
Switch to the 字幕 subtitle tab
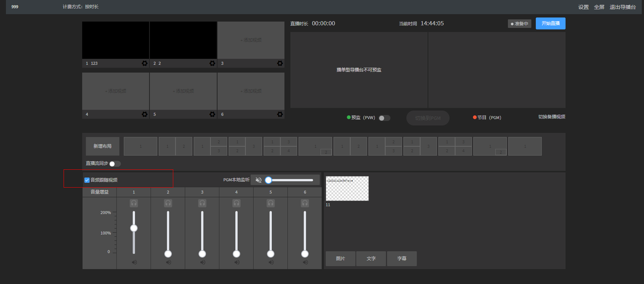[x=402, y=259]
